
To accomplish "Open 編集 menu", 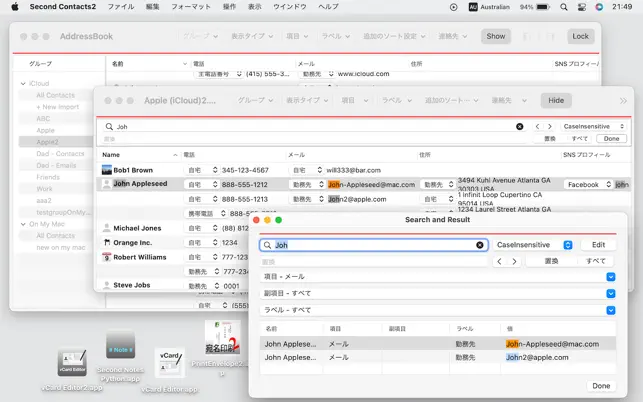I will [x=153, y=7].
